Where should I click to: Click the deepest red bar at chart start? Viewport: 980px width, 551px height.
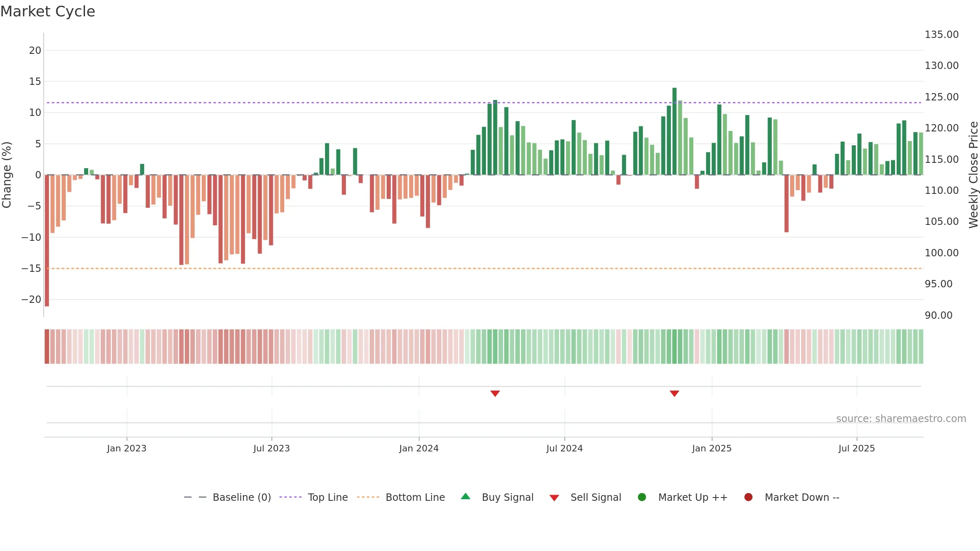(x=47, y=240)
